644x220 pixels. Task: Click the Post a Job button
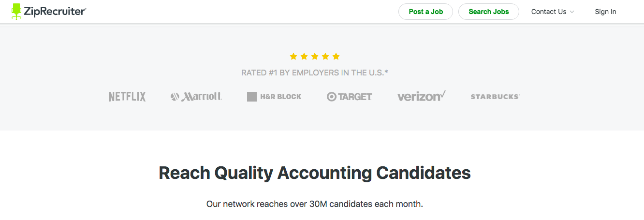click(x=425, y=12)
